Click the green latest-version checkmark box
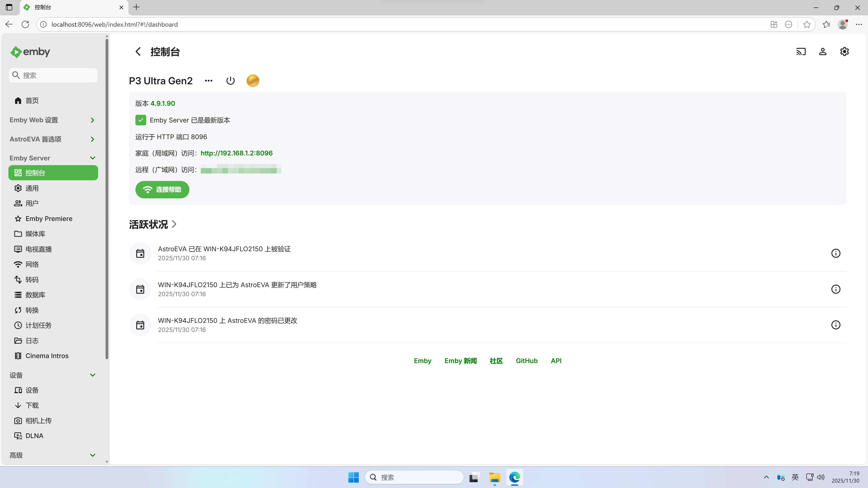Viewport: 868px width, 488px height. point(141,120)
